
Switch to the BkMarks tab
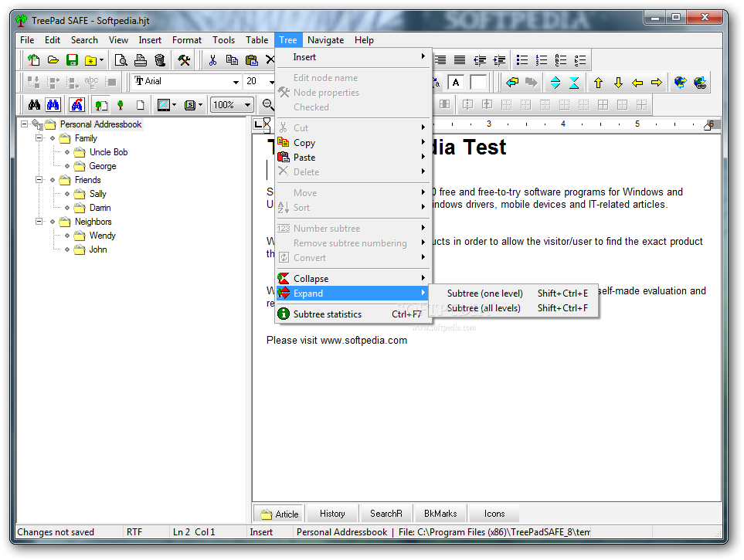(x=440, y=514)
